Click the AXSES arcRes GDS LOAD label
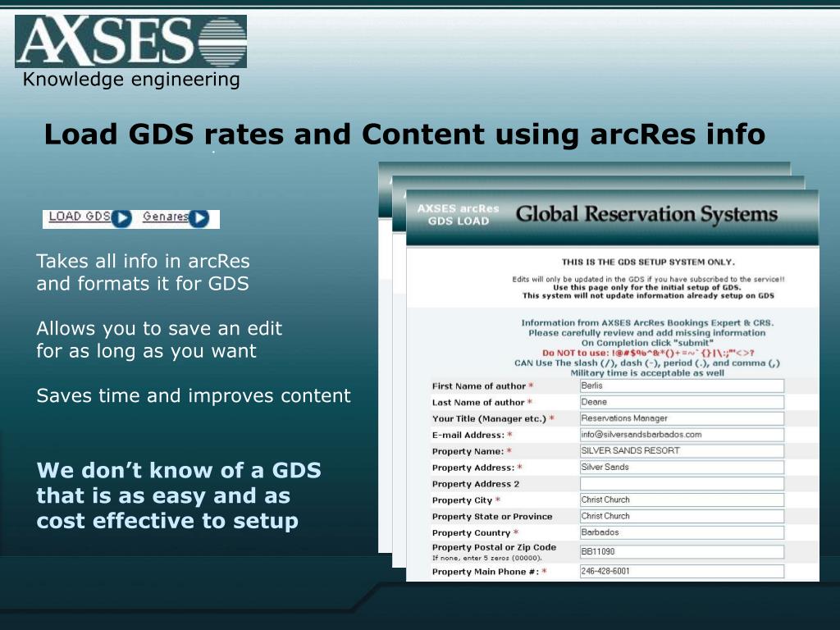Screen dimensions: 840x630 click(x=458, y=215)
